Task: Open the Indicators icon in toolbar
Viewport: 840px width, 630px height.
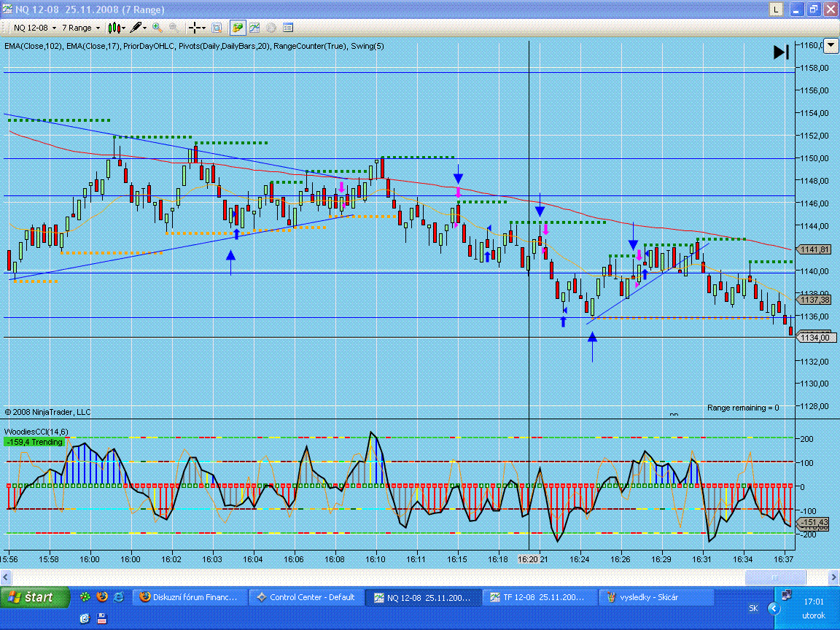Action: [254, 28]
